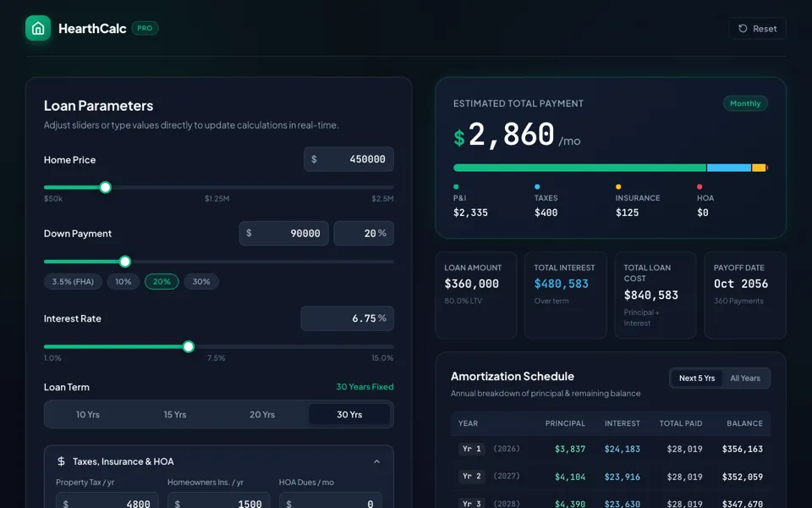Click the TOTAL PAID column header
Image resolution: width=812 pixels, height=508 pixels.
tap(681, 423)
